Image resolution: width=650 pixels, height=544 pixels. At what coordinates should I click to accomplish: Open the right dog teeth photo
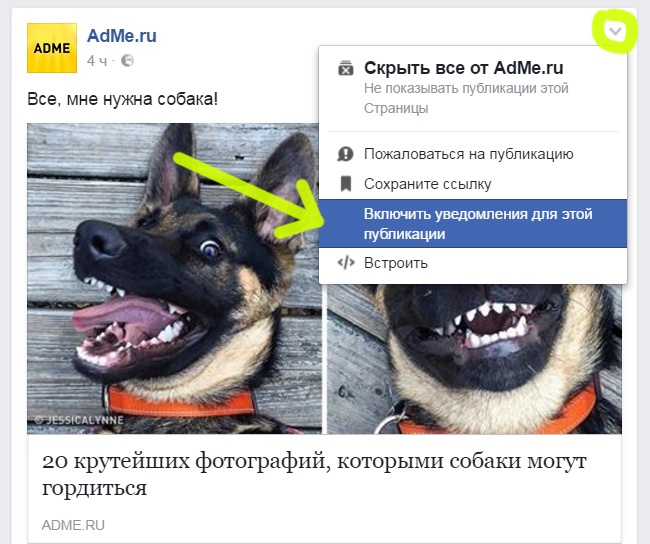pyautogui.click(x=474, y=359)
